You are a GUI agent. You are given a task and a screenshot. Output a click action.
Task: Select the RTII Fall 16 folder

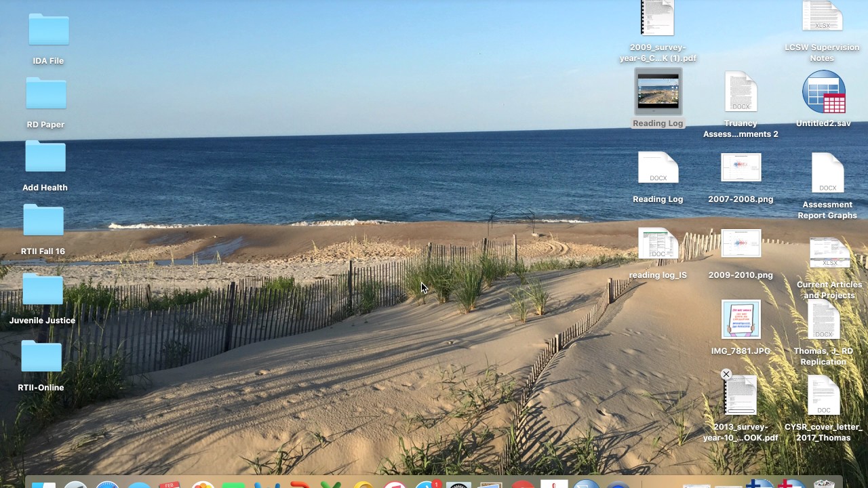coord(43,221)
